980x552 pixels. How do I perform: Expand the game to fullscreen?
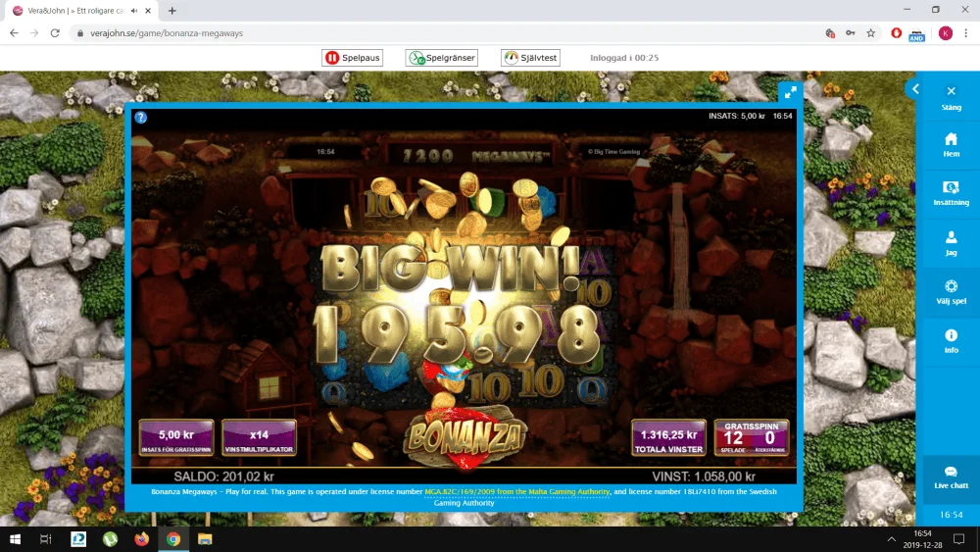click(x=790, y=92)
